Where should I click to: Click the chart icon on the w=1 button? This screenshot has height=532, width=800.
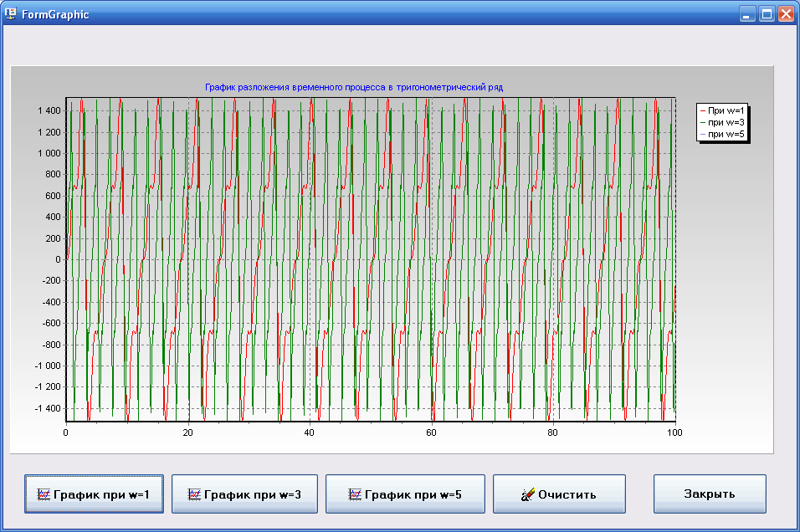44,494
